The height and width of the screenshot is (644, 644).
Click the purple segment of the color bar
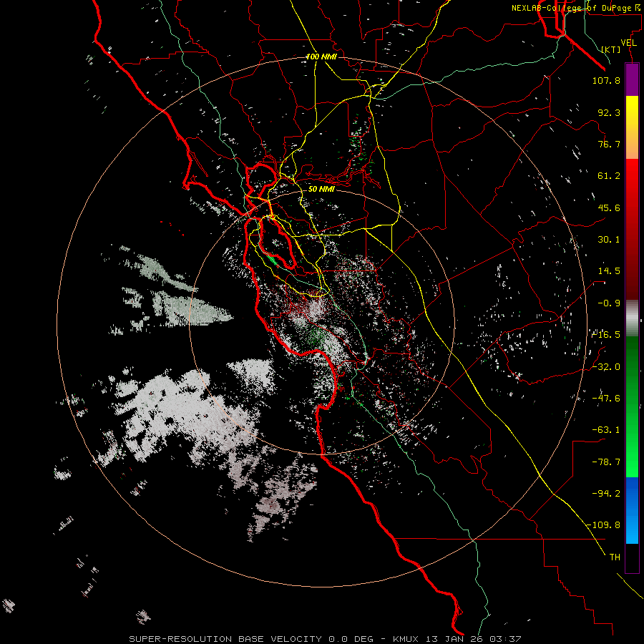point(632,79)
